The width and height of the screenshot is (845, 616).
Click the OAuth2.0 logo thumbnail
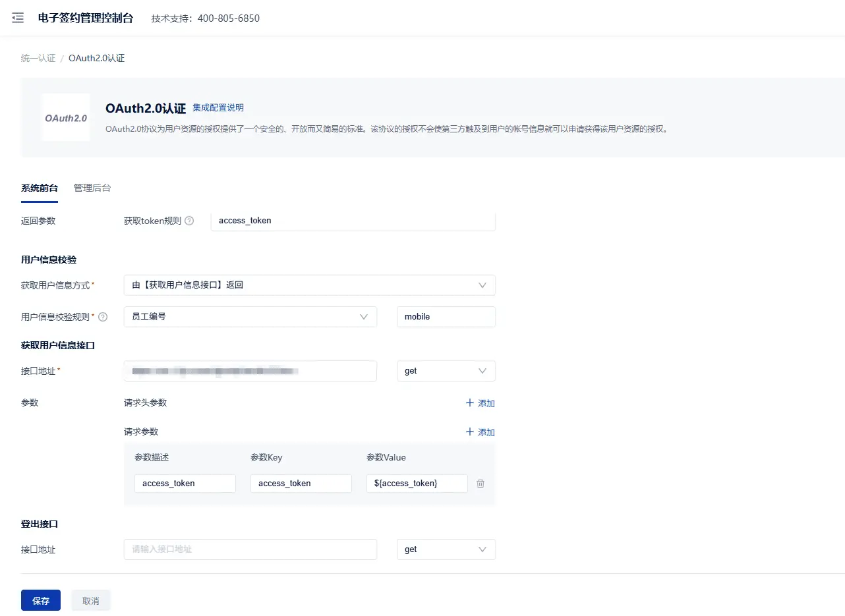[x=65, y=118]
